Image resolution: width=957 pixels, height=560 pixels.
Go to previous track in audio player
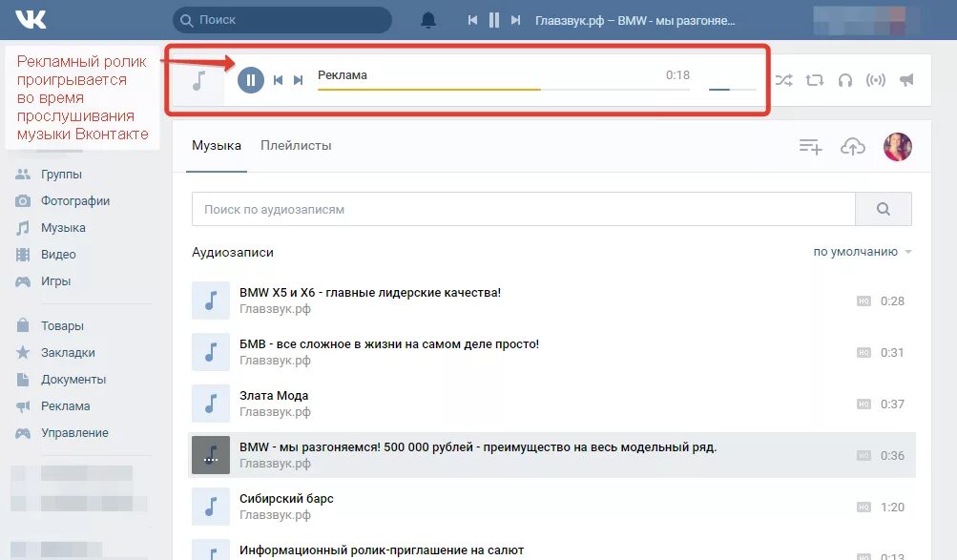point(278,80)
